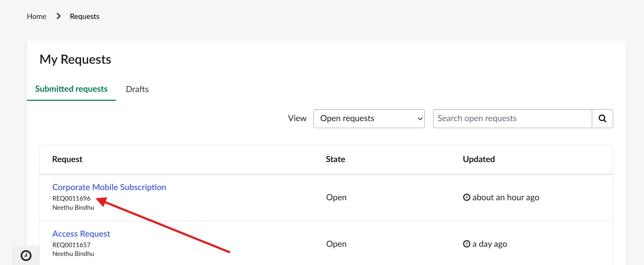Viewport: 644px width, 265px height.
Task: Click the clock icon next to 'a day ago'
Action: click(x=466, y=244)
